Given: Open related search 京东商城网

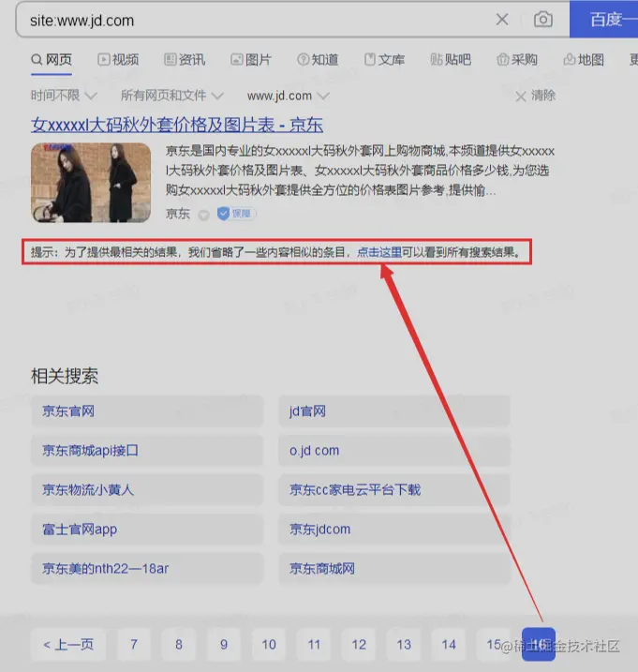Looking at the screenshot, I should pyautogui.click(x=394, y=569).
